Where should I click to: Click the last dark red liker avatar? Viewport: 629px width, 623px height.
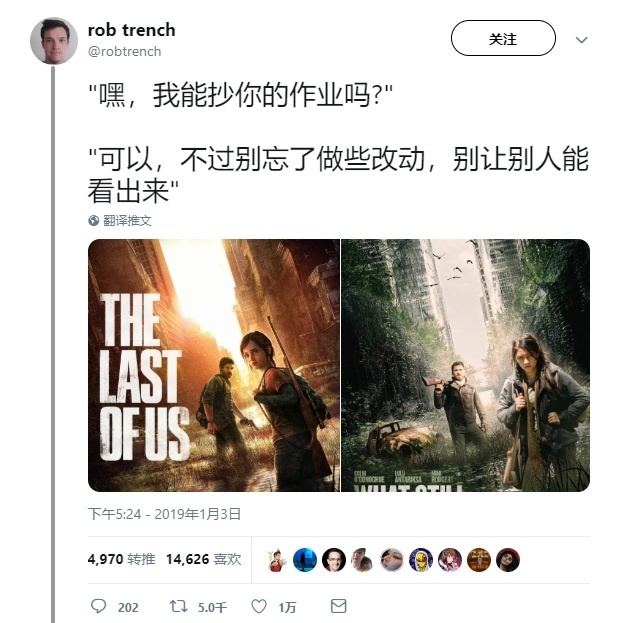(508, 560)
